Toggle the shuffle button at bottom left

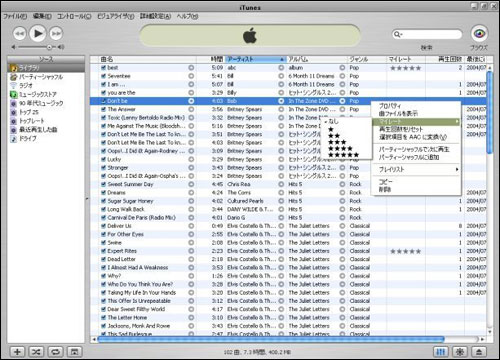36,352
